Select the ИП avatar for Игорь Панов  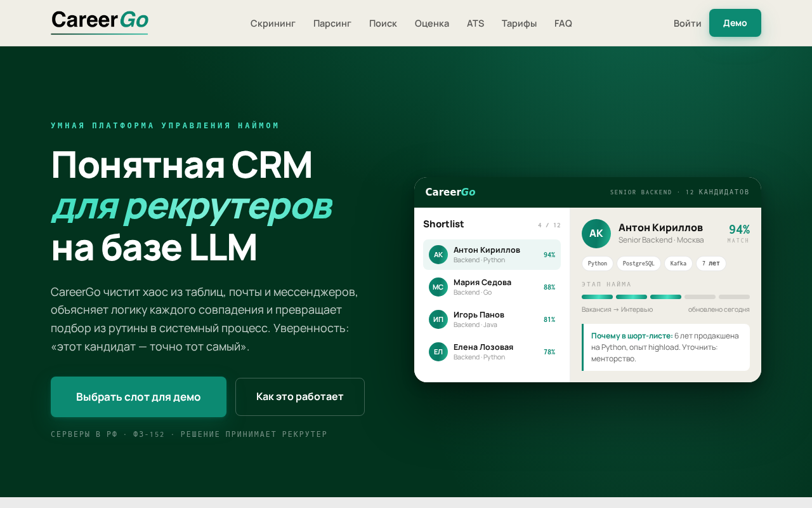438,319
